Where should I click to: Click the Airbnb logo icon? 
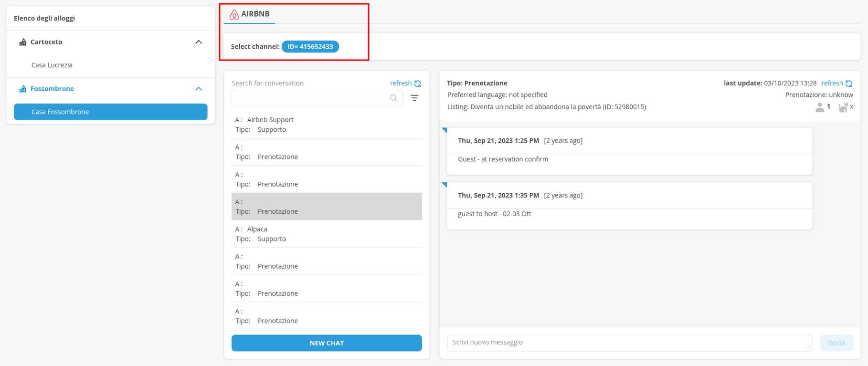(x=234, y=14)
